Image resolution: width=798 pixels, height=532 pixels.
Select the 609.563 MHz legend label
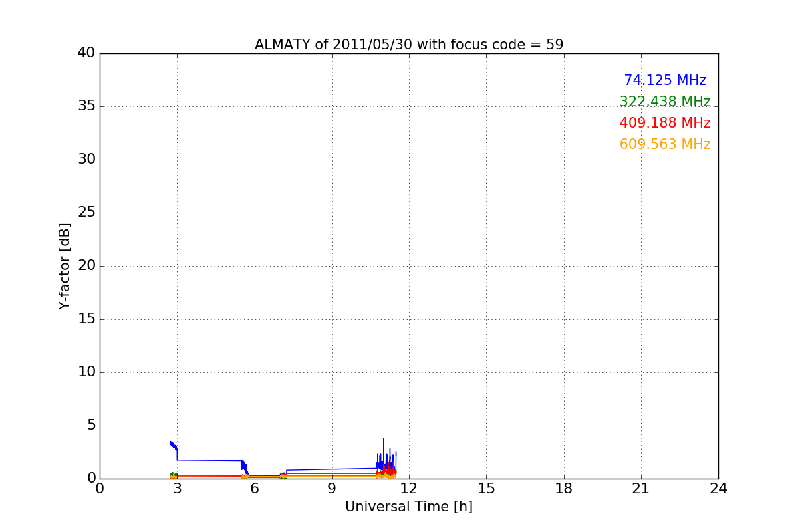tap(665, 144)
